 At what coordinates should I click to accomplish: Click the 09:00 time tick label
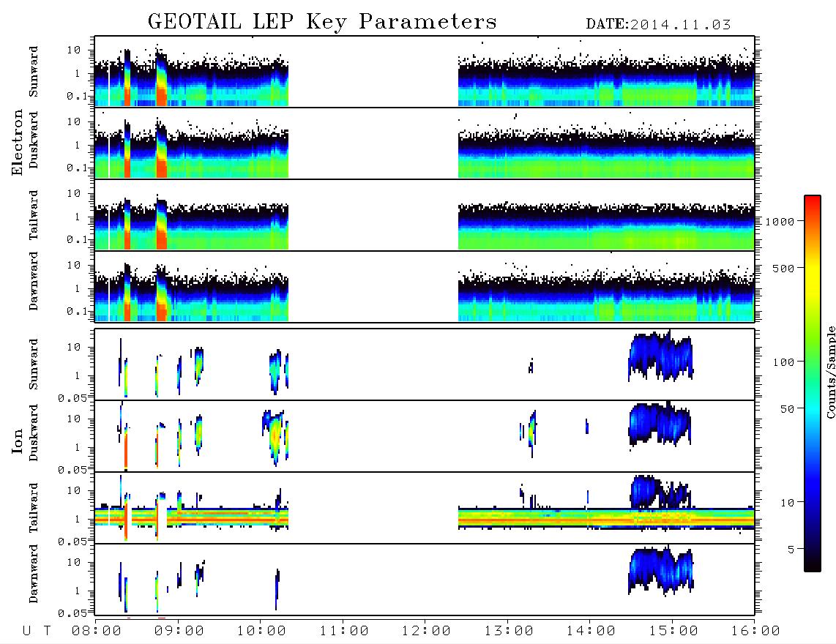(x=179, y=632)
